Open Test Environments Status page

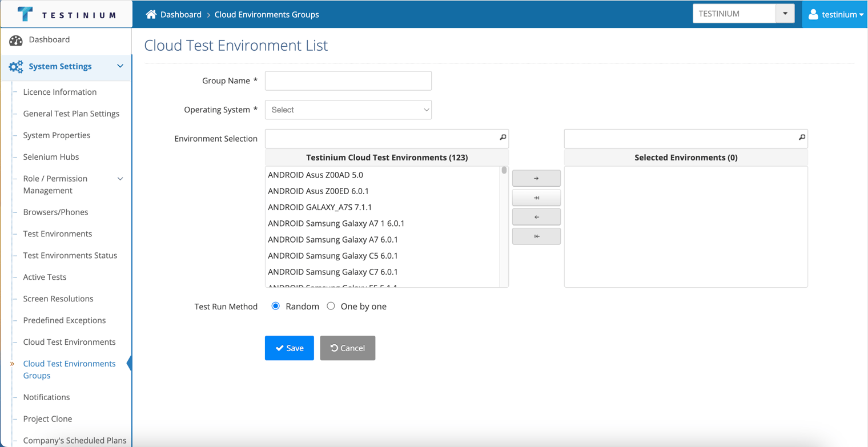tap(70, 255)
